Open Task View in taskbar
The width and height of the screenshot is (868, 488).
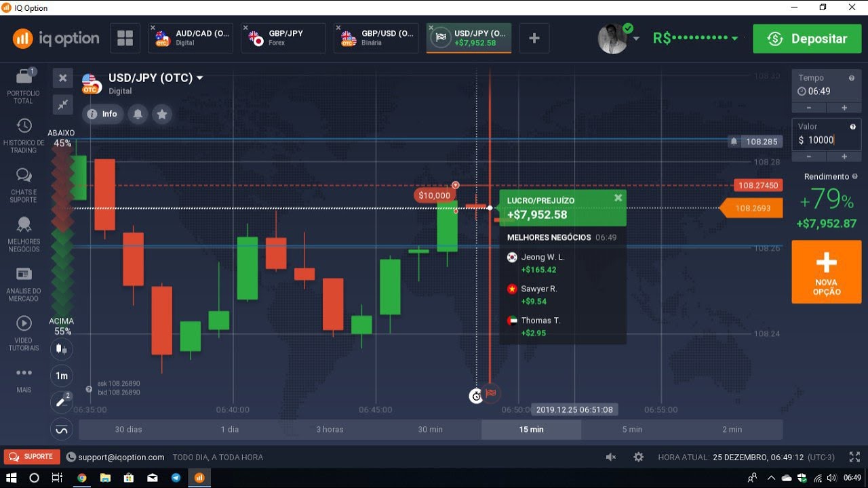(57, 478)
